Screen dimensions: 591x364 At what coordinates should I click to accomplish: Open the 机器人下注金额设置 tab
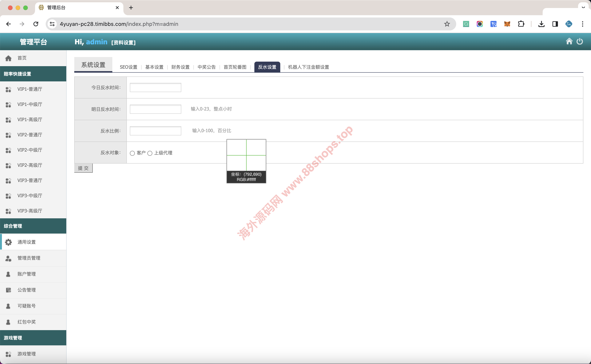tap(308, 67)
